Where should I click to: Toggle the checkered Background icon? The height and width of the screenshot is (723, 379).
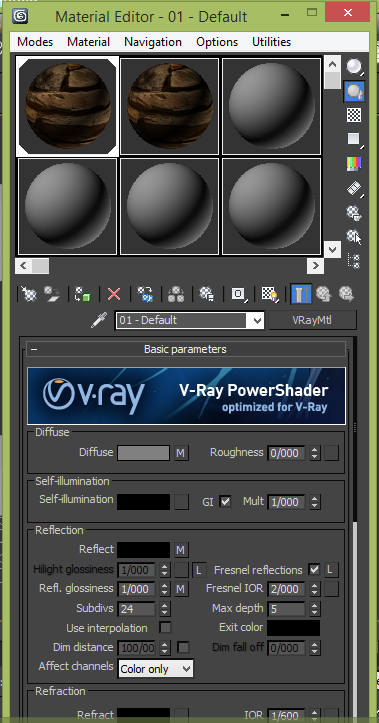[354, 115]
